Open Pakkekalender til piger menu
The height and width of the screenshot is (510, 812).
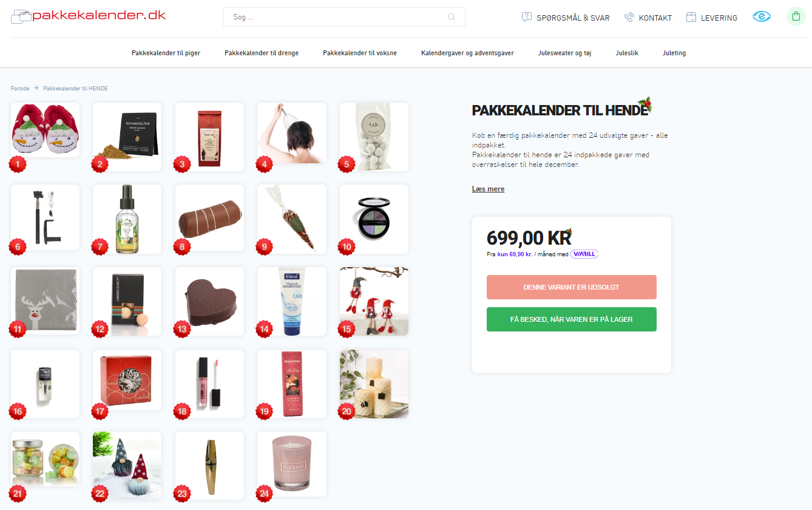click(x=166, y=53)
